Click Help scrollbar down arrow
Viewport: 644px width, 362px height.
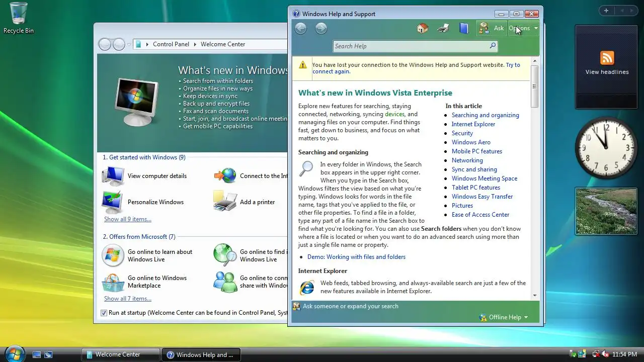click(x=534, y=296)
